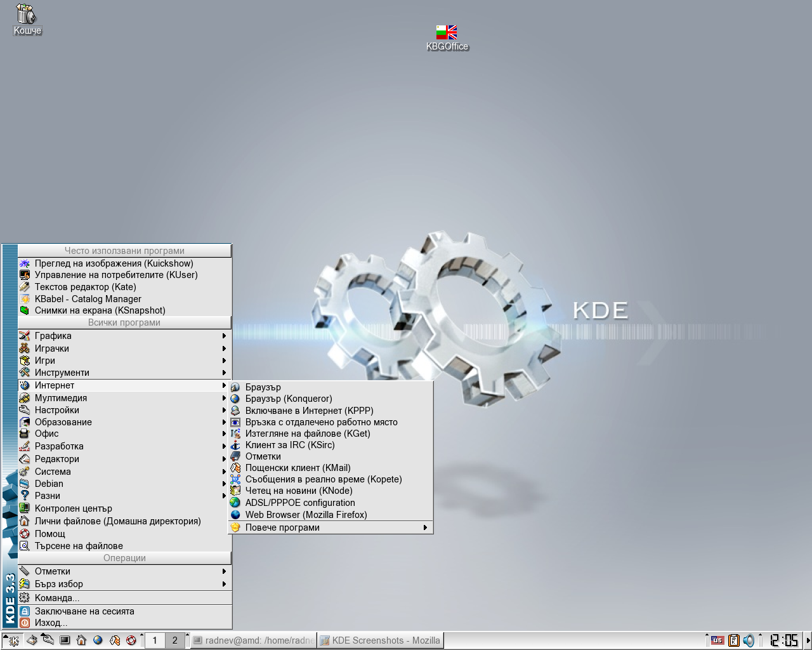Open the Кошче trash desktop icon
Image resolution: width=812 pixels, height=650 pixels.
click(27, 15)
